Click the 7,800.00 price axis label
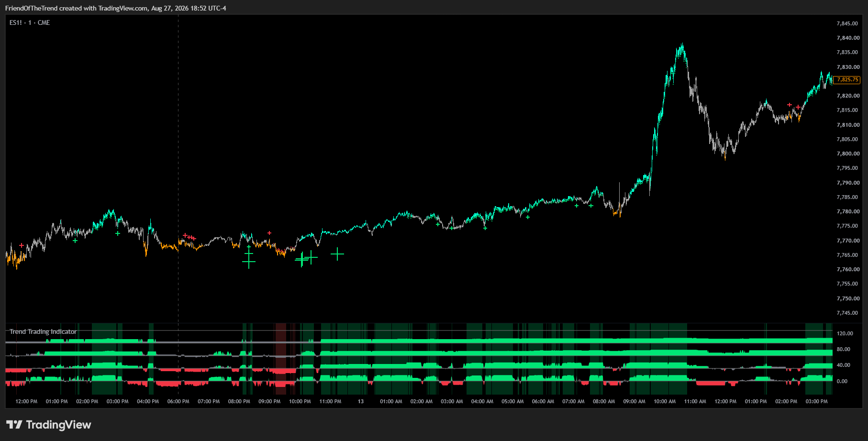 (848, 154)
